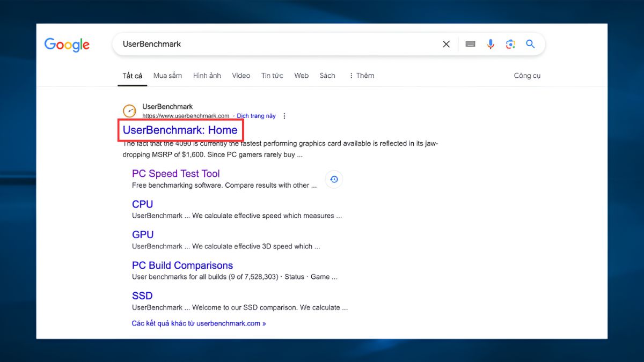Click the snippet line starting 'The fact that the 4090'
The height and width of the screenshot is (362, 644).
[280, 144]
